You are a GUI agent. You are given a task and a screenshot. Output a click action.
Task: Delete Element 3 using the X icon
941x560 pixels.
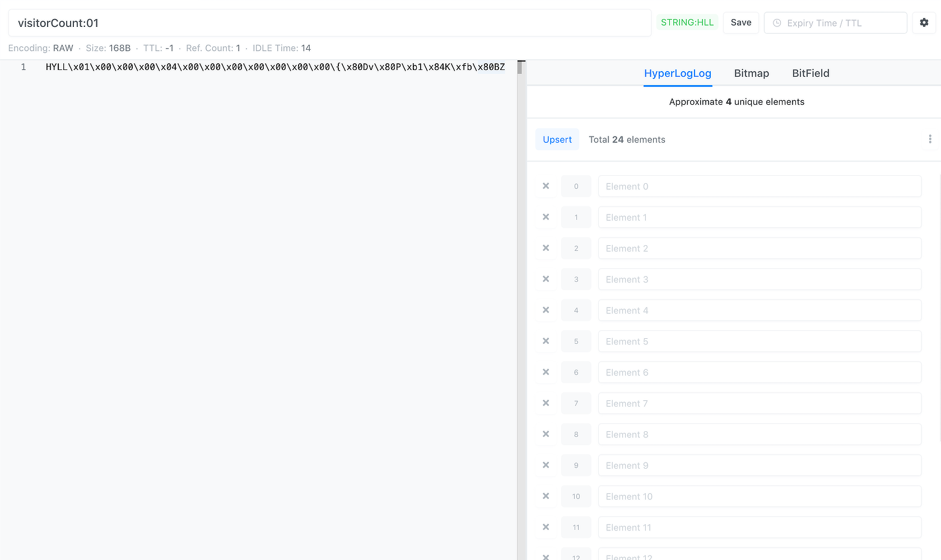(546, 279)
